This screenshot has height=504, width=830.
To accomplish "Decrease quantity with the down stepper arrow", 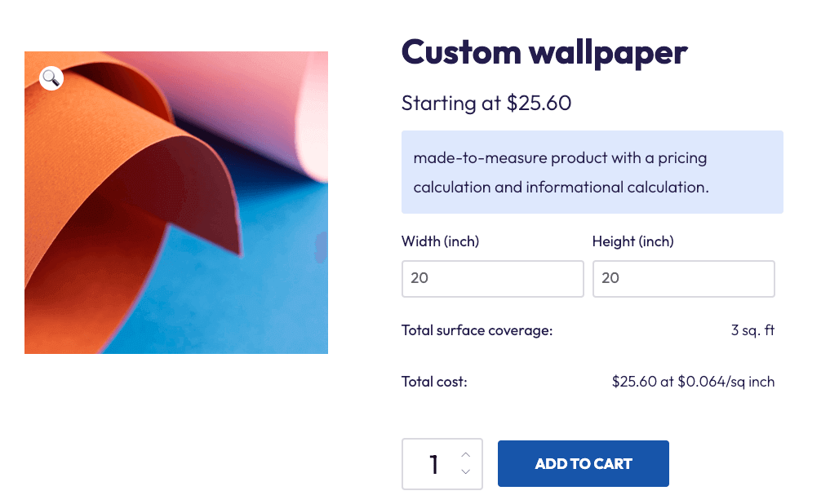I will 465,472.
